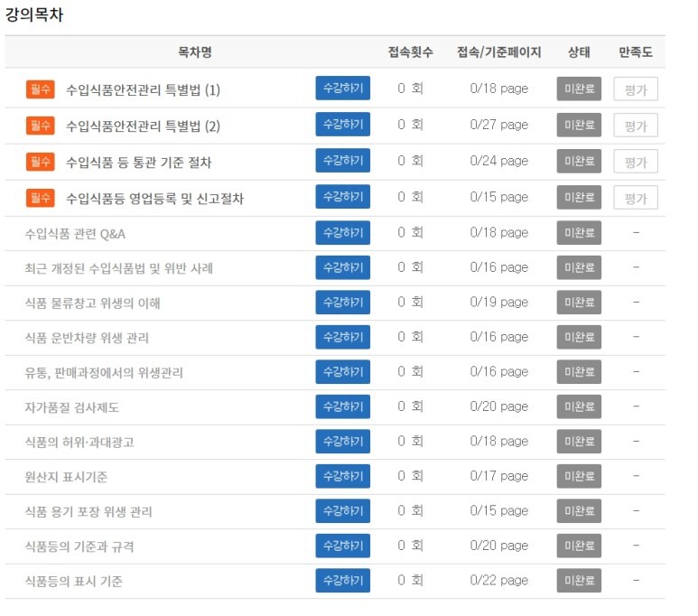This screenshot has width=698, height=616.
Task: Click 필수 badge of 수입식품안전관리 특별법 (2)
Action: coord(41,126)
